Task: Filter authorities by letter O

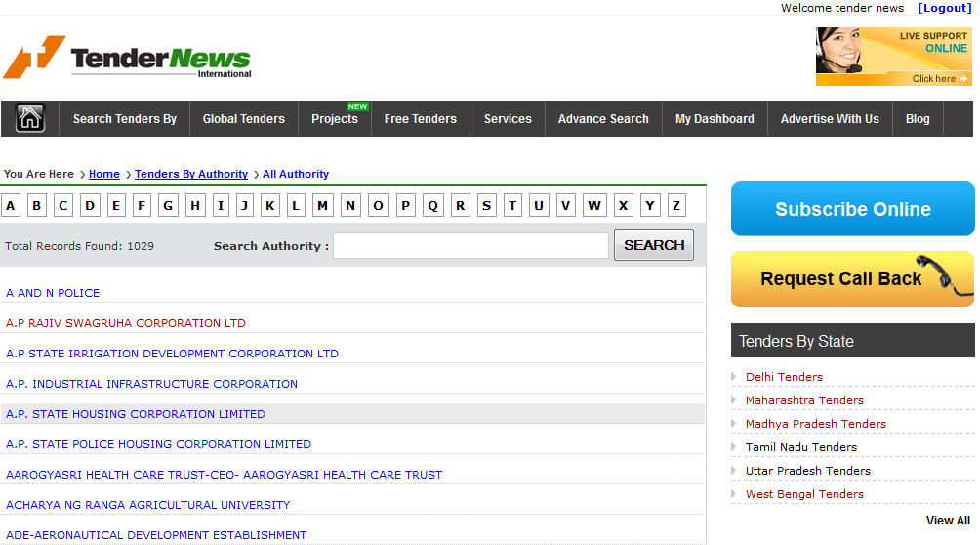Action: (x=378, y=205)
